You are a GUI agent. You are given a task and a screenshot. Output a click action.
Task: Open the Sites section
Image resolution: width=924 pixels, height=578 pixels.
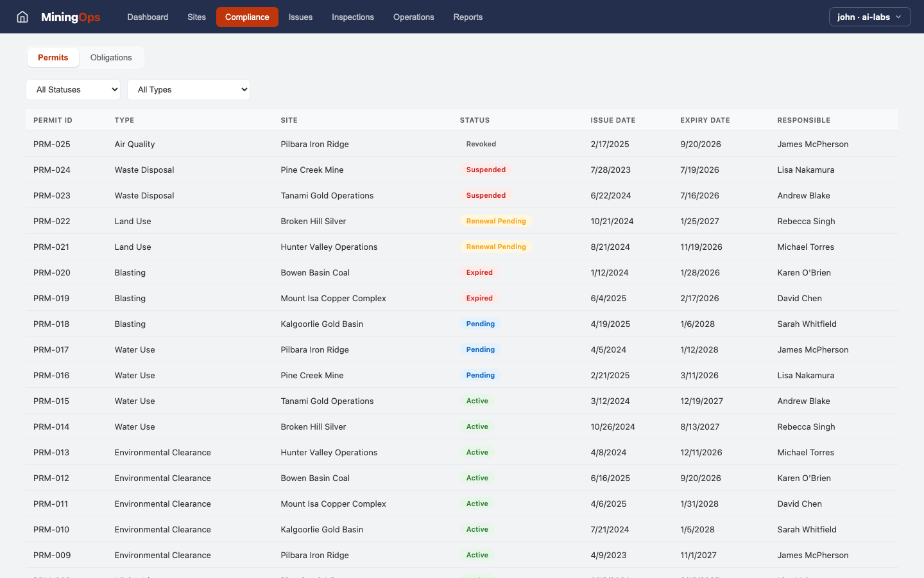pyautogui.click(x=196, y=17)
